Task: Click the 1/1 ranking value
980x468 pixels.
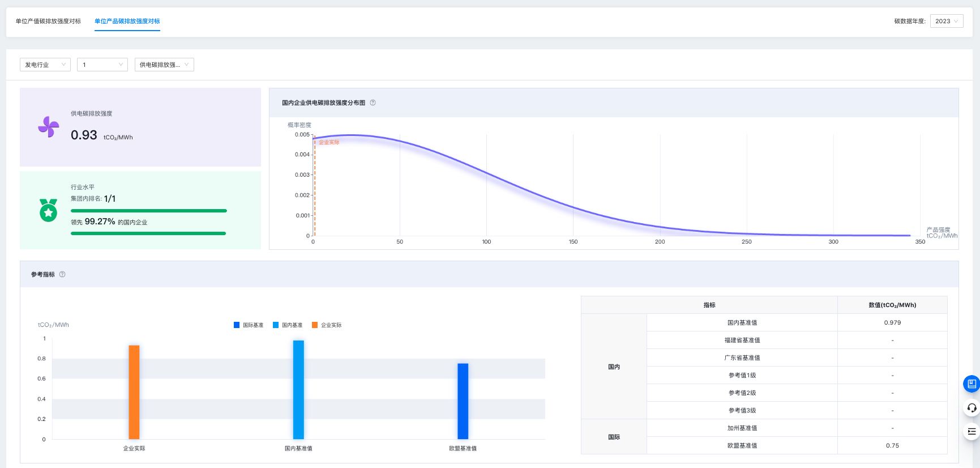Action: [x=110, y=199]
